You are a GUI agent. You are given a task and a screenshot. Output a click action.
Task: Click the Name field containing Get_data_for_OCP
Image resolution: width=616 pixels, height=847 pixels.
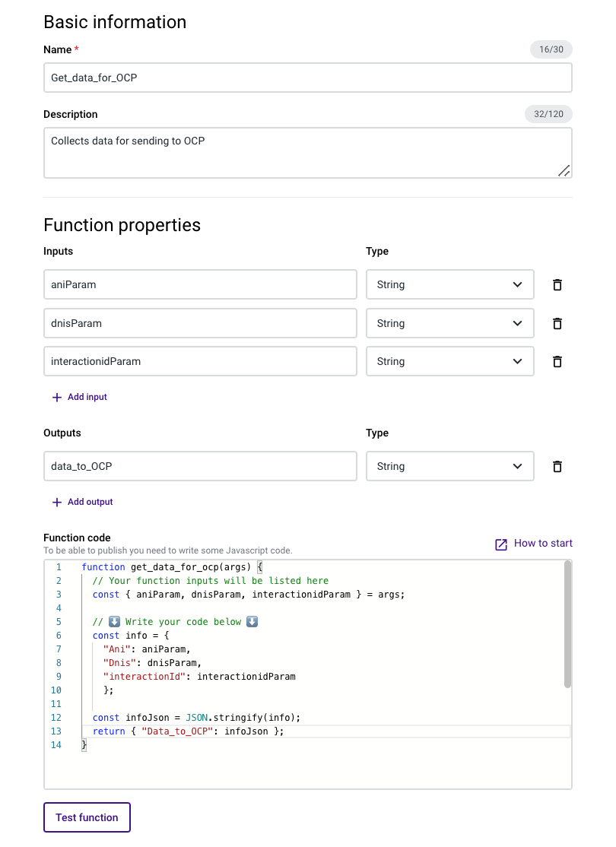pyautogui.click(x=307, y=78)
